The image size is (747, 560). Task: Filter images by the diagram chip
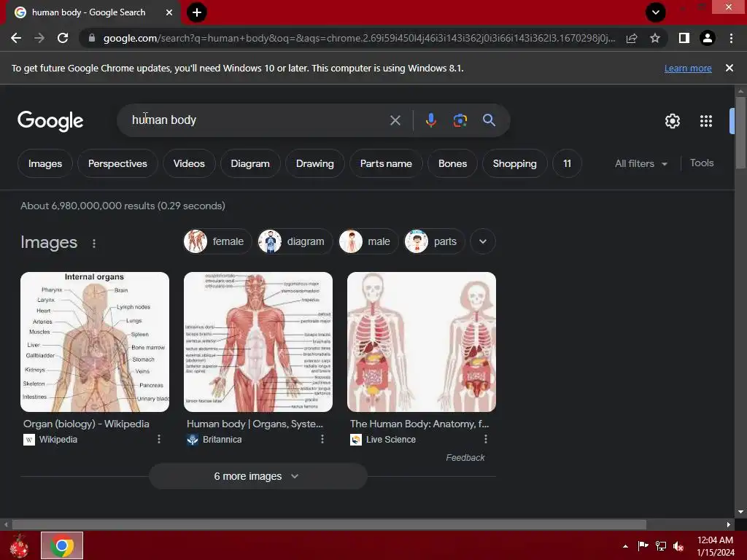295,241
